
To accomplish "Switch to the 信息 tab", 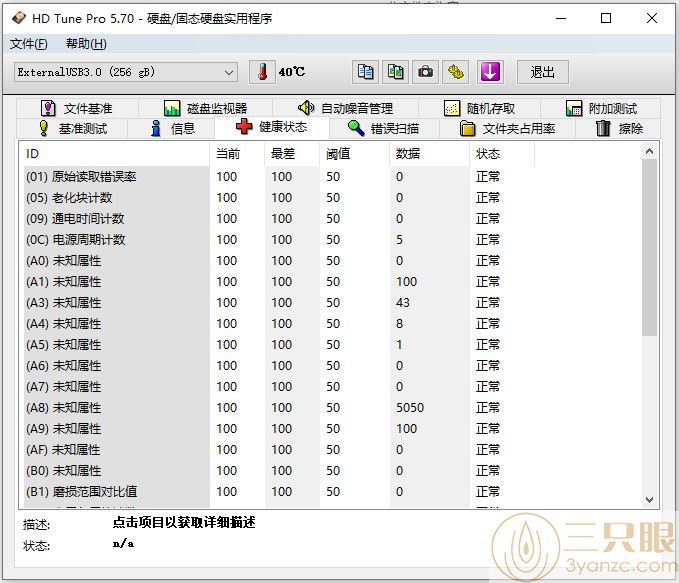I will pos(172,129).
